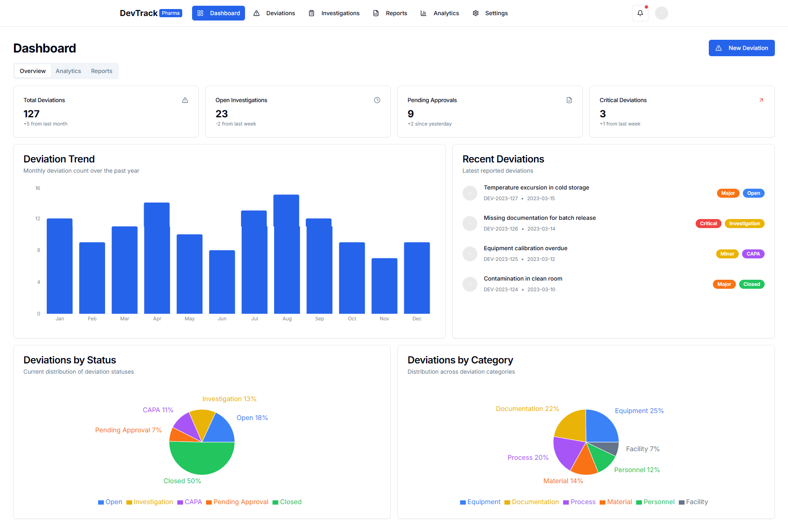The height and width of the screenshot is (532, 788).
Task: Click the Open legend swatch in status chart
Action: tap(101, 502)
